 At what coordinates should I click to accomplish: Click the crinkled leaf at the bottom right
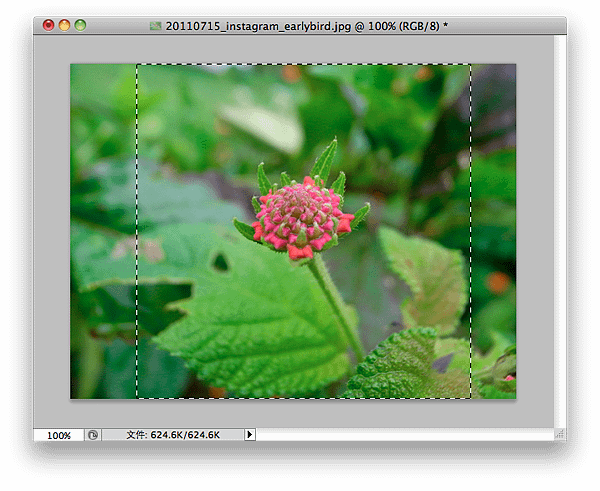coord(406,365)
